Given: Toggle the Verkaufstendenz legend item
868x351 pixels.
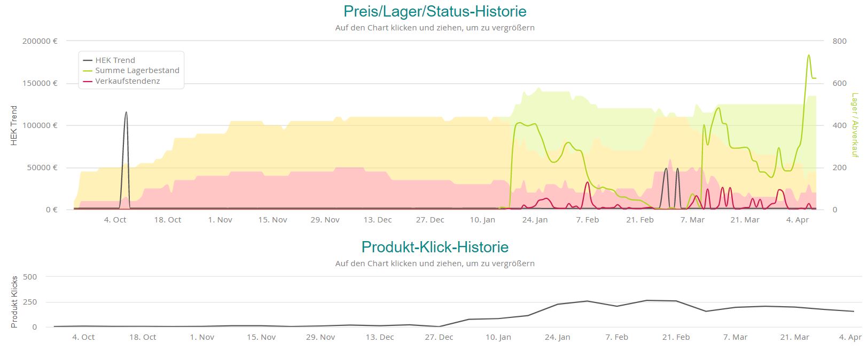Looking at the screenshot, I should click(x=127, y=81).
